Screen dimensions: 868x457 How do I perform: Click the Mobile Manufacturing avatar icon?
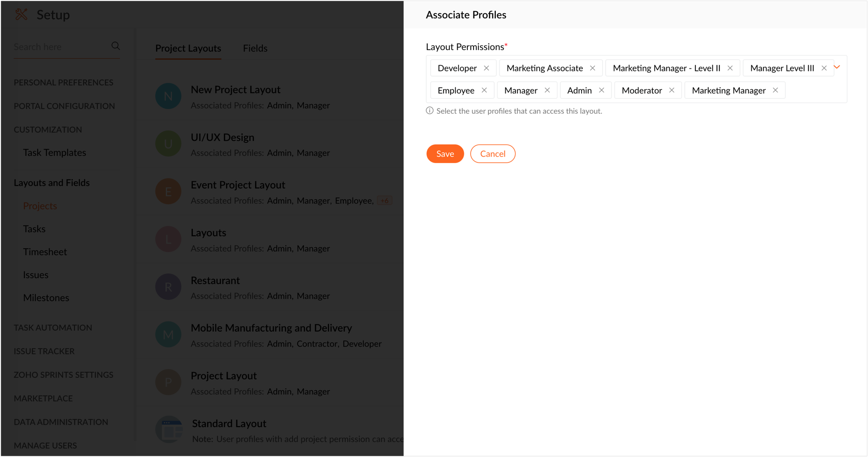[x=168, y=335]
